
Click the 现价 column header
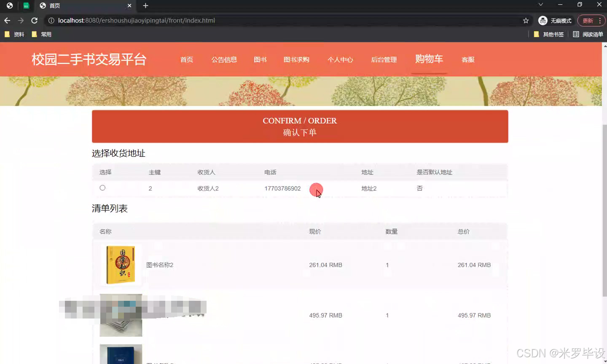pos(315,232)
